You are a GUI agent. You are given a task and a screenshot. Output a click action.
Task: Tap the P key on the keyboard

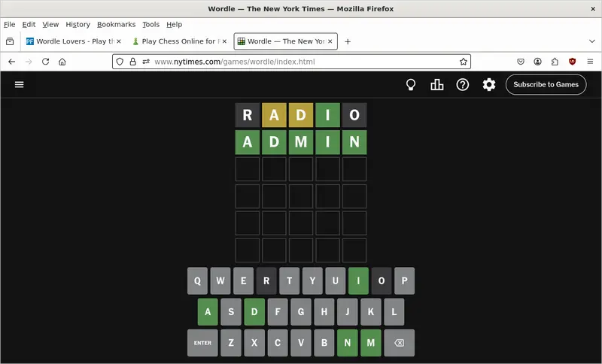(405, 281)
